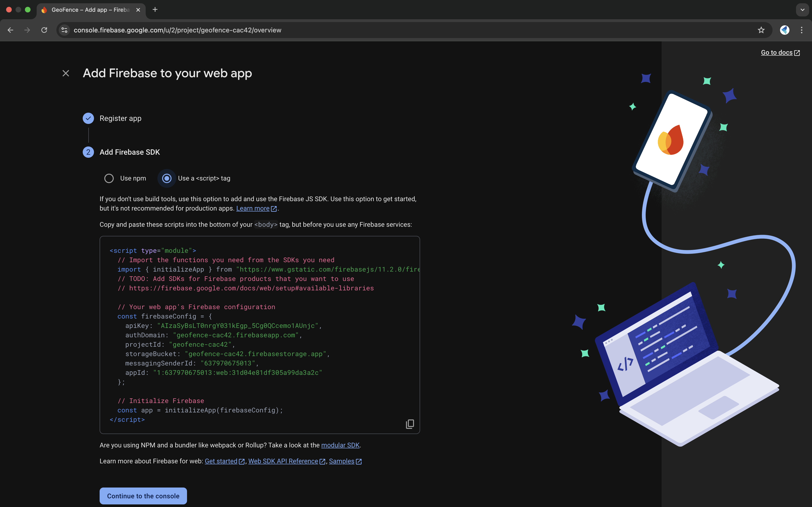Click the browser forward arrow
Viewport: 812px width, 507px height.
[27, 30]
